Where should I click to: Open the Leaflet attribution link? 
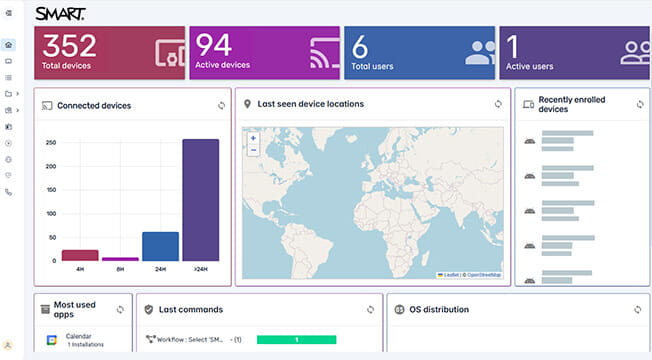[x=451, y=275]
